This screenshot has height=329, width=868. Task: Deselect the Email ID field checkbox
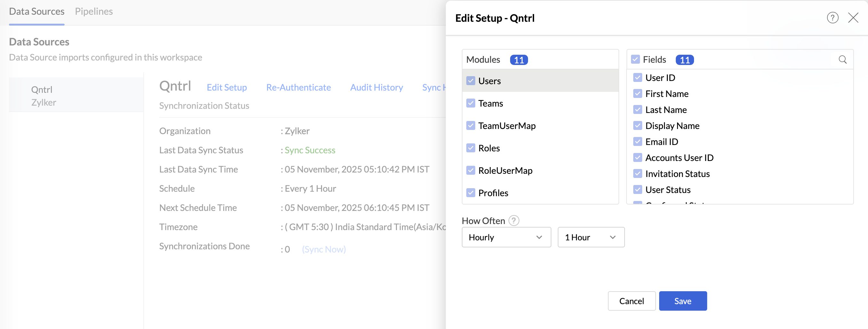tap(637, 141)
